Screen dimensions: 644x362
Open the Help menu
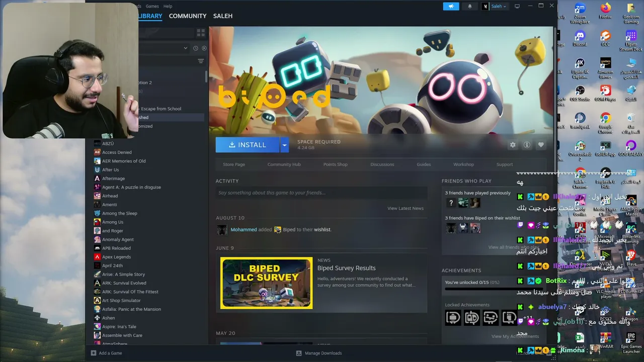tap(168, 6)
